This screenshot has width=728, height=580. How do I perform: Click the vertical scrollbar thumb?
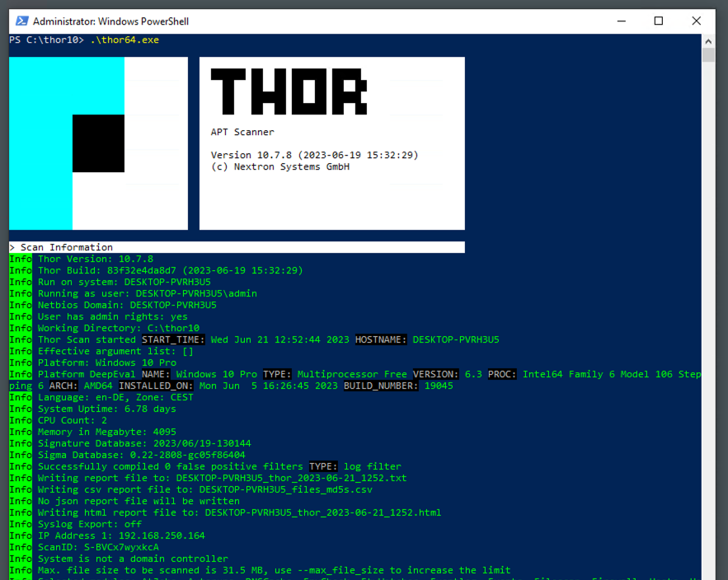(708, 55)
